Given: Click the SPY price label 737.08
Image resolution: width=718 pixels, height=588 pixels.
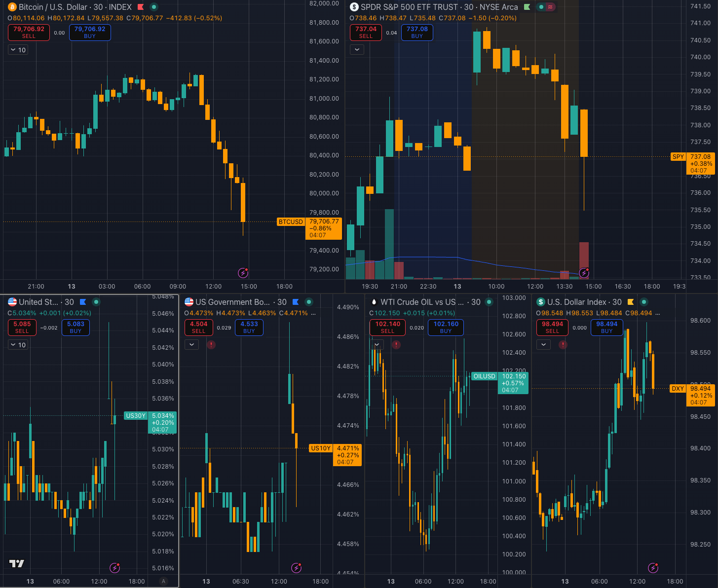Looking at the screenshot, I should tap(700, 163).
